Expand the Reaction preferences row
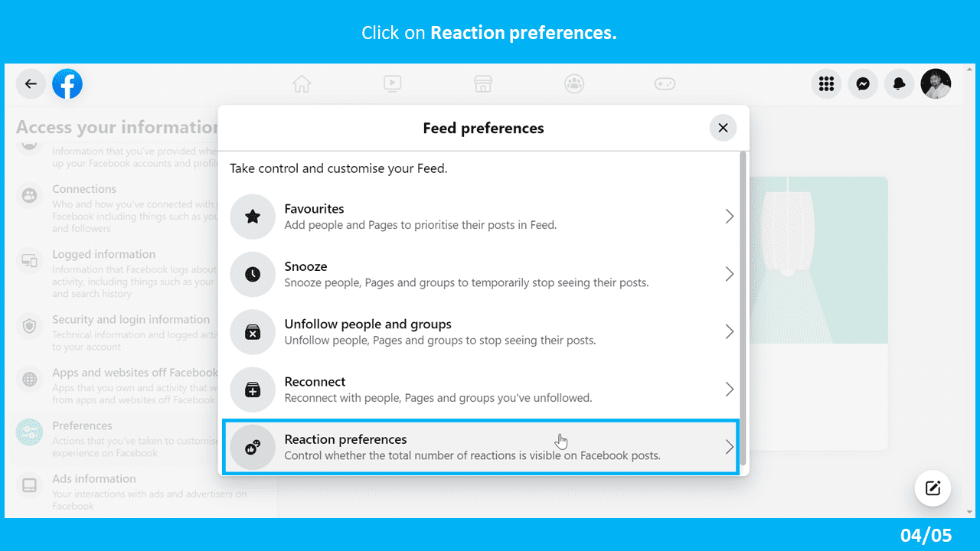Viewport: 980px width, 551px height. point(481,447)
